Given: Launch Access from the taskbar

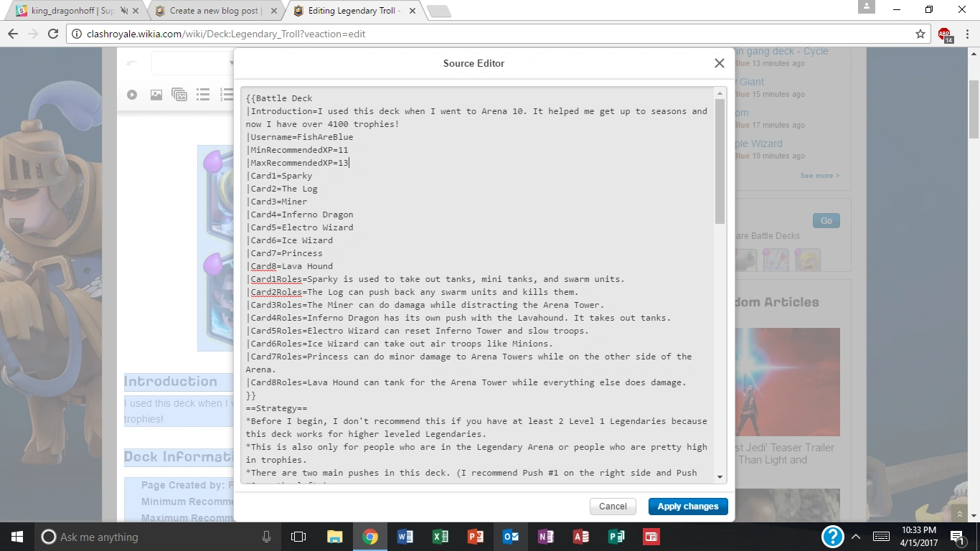Looking at the screenshot, I should pos(580,537).
